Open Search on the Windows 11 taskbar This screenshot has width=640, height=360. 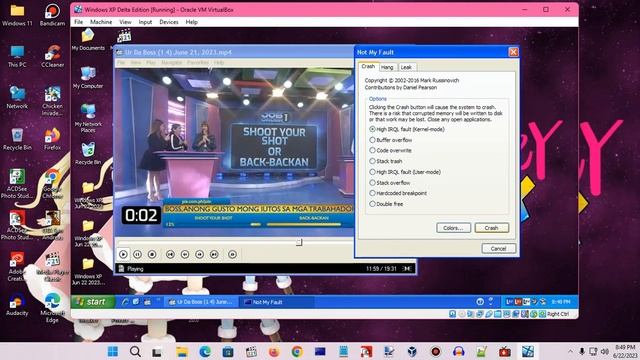[135, 351]
